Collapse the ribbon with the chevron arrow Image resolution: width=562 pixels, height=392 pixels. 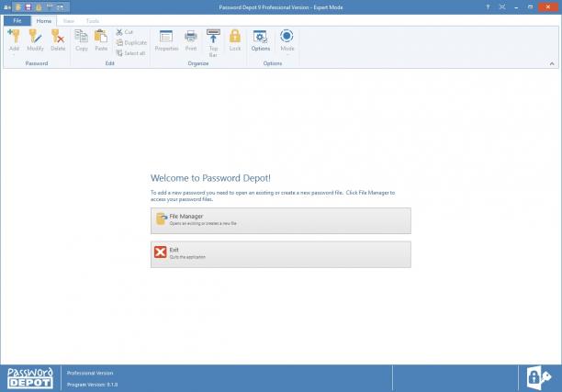click(552, 63)
